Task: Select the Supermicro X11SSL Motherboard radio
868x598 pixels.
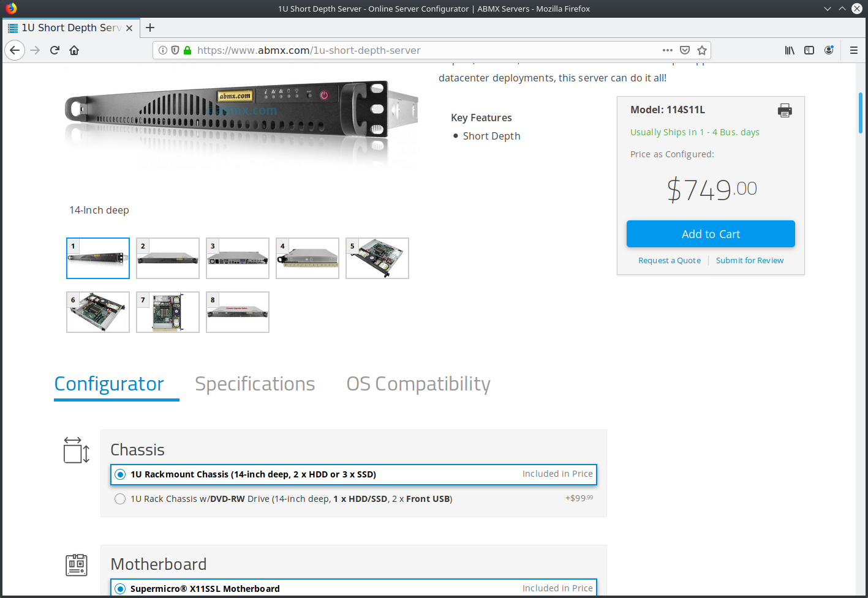Action: point(120,589)
